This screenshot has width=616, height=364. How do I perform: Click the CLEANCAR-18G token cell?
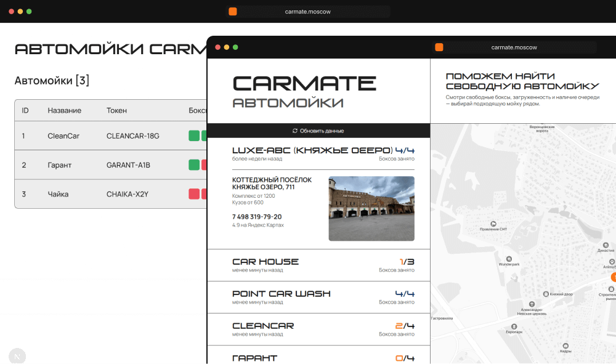[x=133, y=136]
